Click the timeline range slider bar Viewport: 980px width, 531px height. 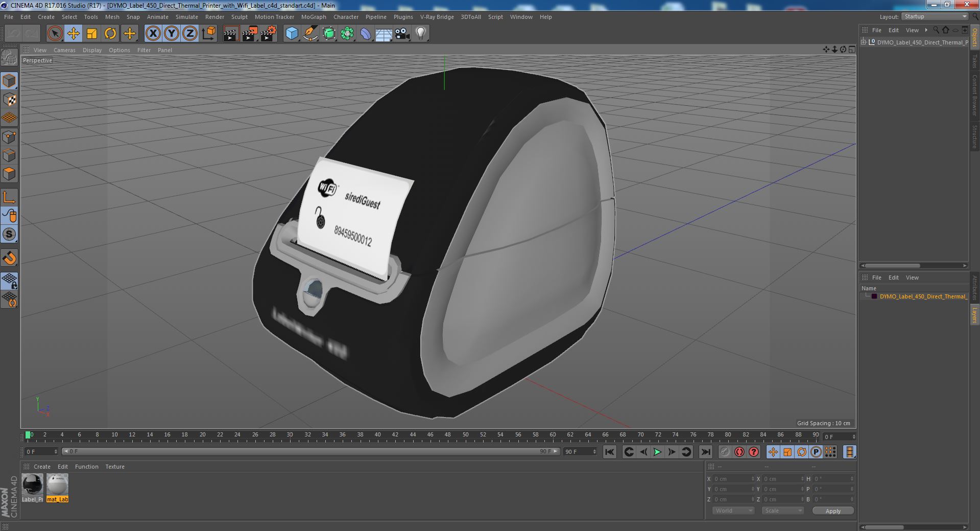311,452
